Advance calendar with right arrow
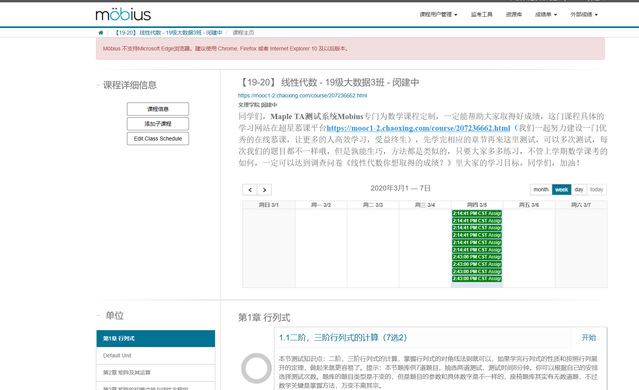This screenshot has height=390, width=639. point(264,189)
